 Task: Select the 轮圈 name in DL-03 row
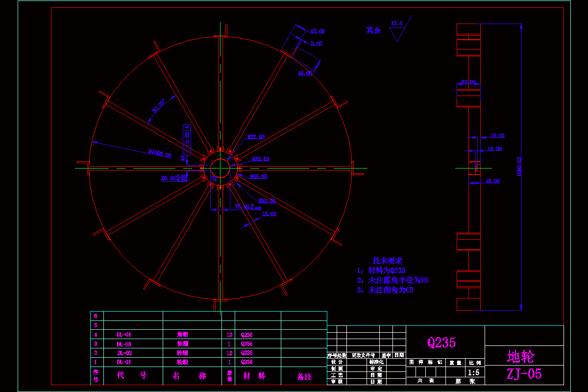pos(182,344)
